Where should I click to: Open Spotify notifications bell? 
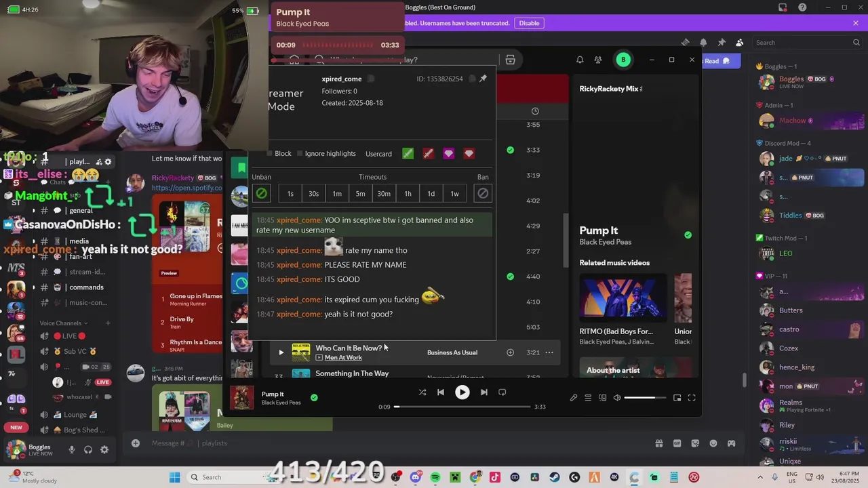point(580,60)
